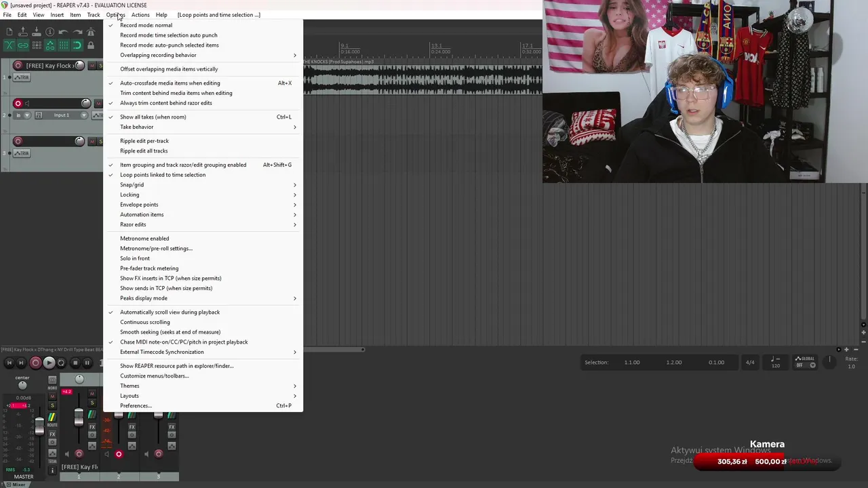Click the transport Play button
The height and width of the screenshot is (488, 868).
(49, 363)
